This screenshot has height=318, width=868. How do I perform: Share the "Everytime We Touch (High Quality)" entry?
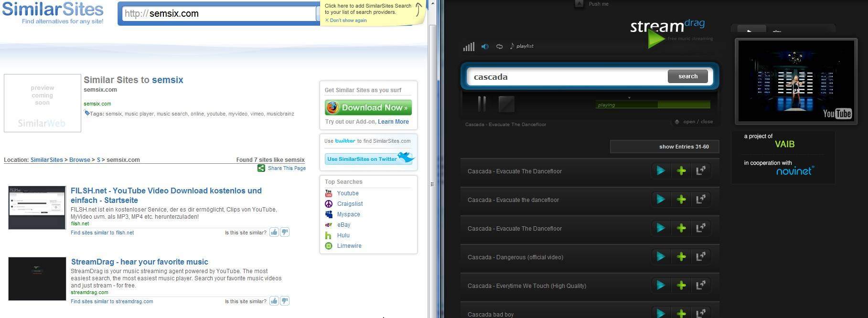(701, 285)
